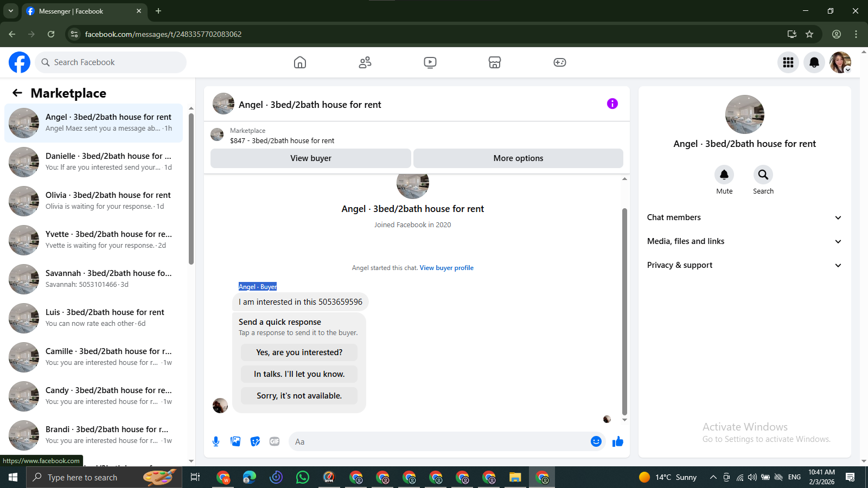
Task: Click the message "I am interested in this 5053659596"
Action: [x=301, y=302]
